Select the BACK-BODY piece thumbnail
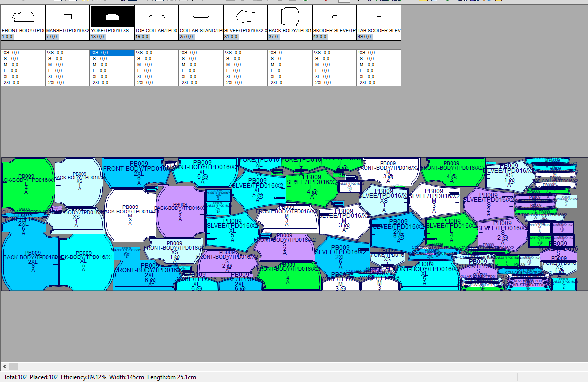Viewport: 588px width, 382px height. point(290,18)
